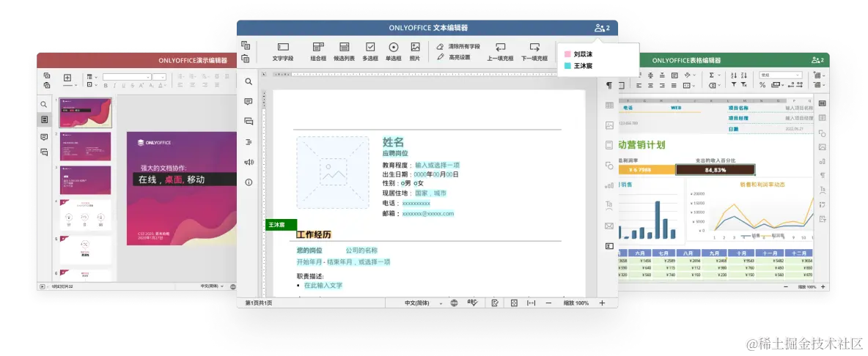Click the email field xxxxxxx@xxxxx.com
This screenshot has height=356, width=868.
pyautogui.click(x=428, y=213)
